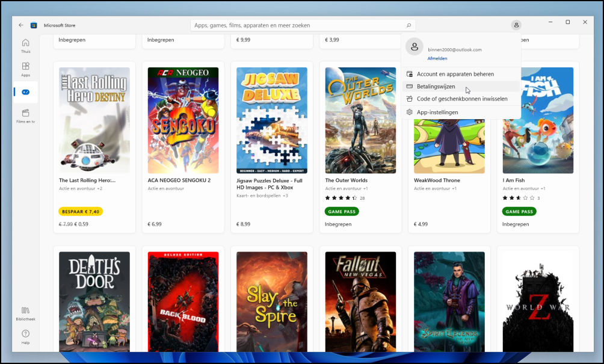Click the account profile icon in title bar
Viewport: 604px width, 364px height.
516,25
